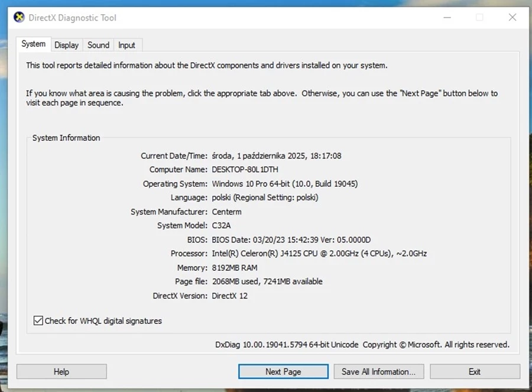
Task: Click the 8192MB RAM memory value
Action: (235, 268)
